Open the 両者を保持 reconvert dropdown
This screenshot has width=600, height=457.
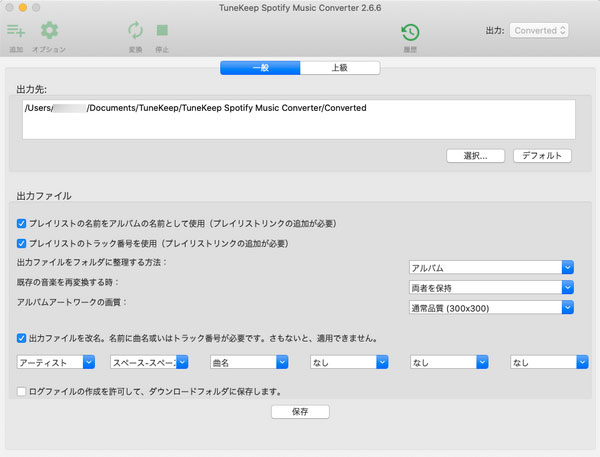(x=491, y=287)
